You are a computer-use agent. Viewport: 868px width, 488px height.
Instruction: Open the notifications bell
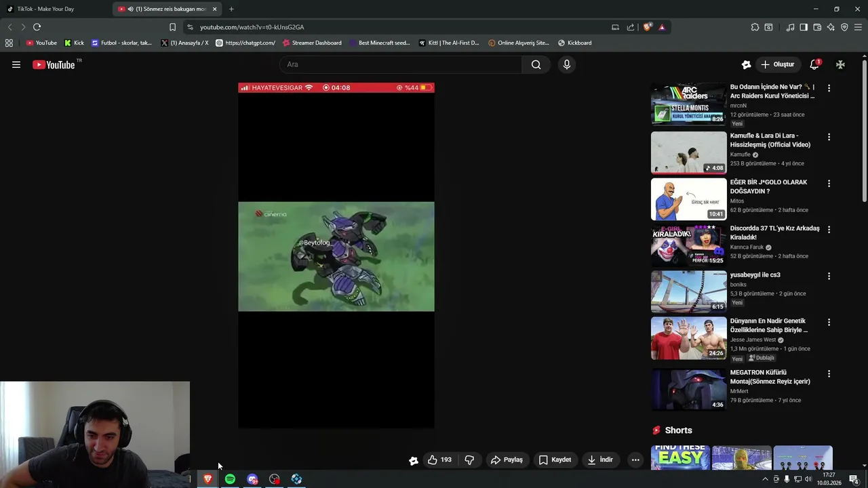pos(814,64)
